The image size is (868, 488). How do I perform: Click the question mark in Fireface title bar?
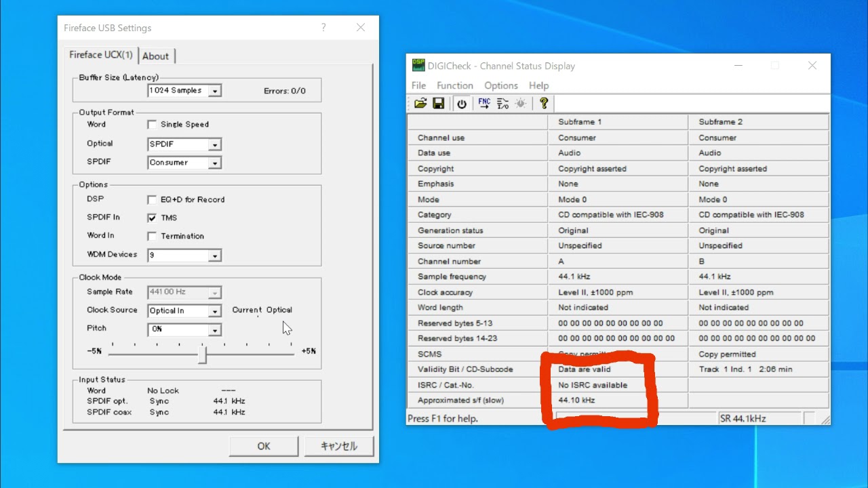click(323, 28)
